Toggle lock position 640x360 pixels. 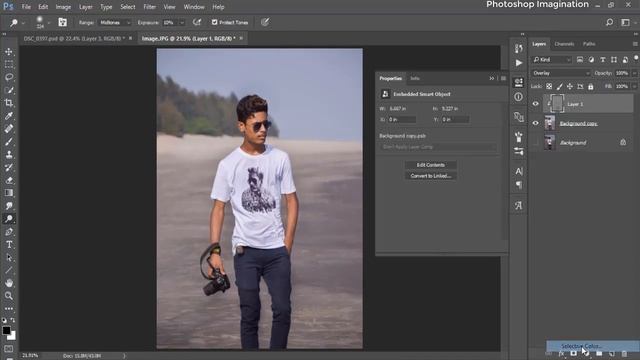[x=570, y=87]
